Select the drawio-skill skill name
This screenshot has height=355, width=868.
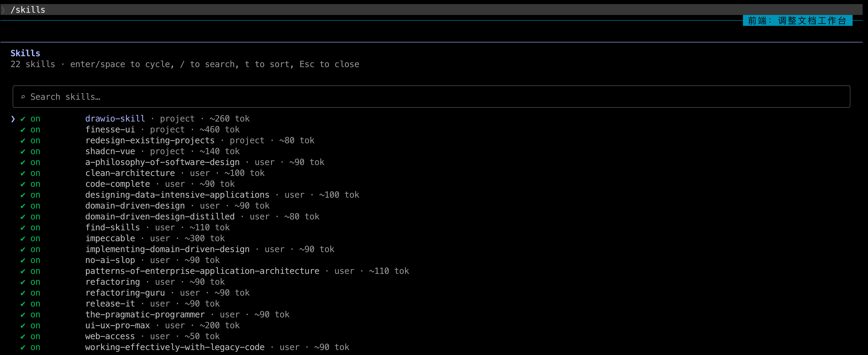[x=115, y=119]
